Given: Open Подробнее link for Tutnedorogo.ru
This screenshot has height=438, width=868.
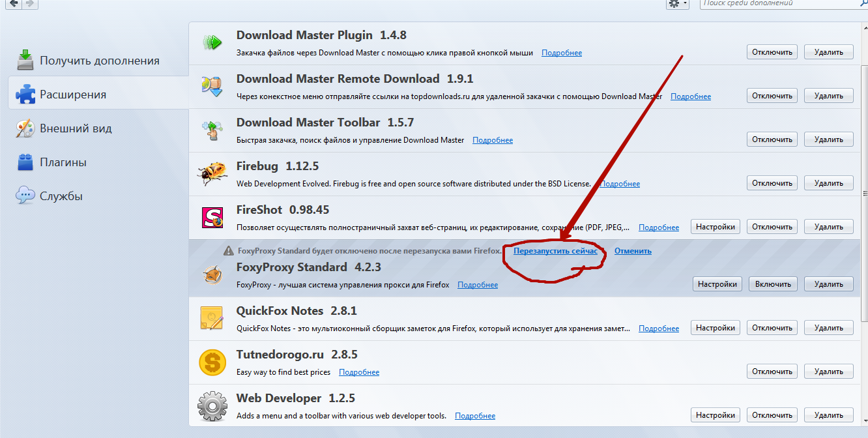Looking at the screenshot, I should click(359, 372).
